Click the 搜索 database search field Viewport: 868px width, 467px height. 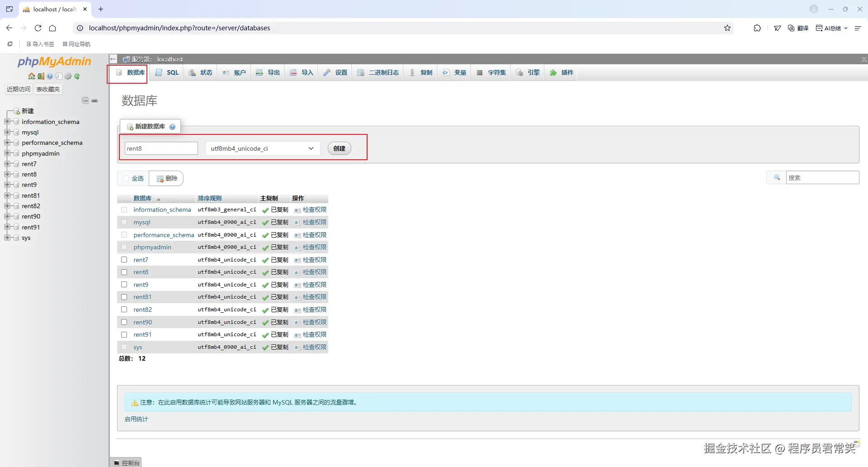822,177
